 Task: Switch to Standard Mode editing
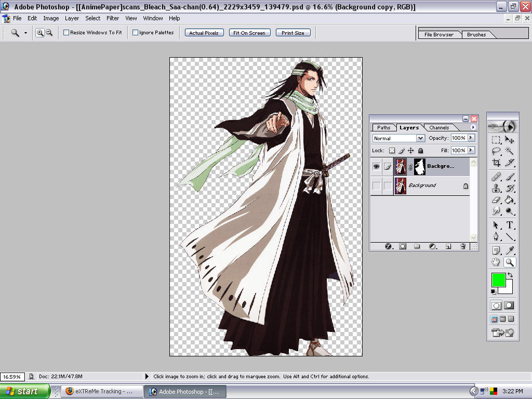coord(496,305)
